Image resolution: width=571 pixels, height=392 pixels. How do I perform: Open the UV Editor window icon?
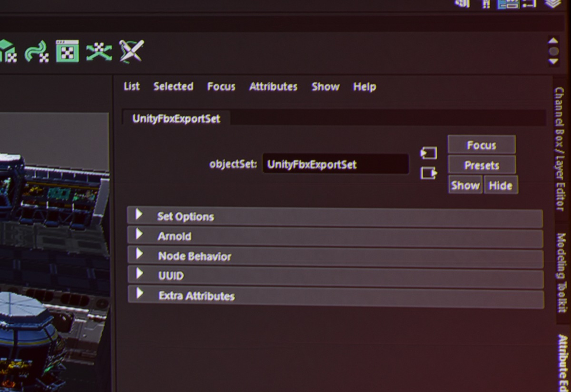click(x=68, y=51)
